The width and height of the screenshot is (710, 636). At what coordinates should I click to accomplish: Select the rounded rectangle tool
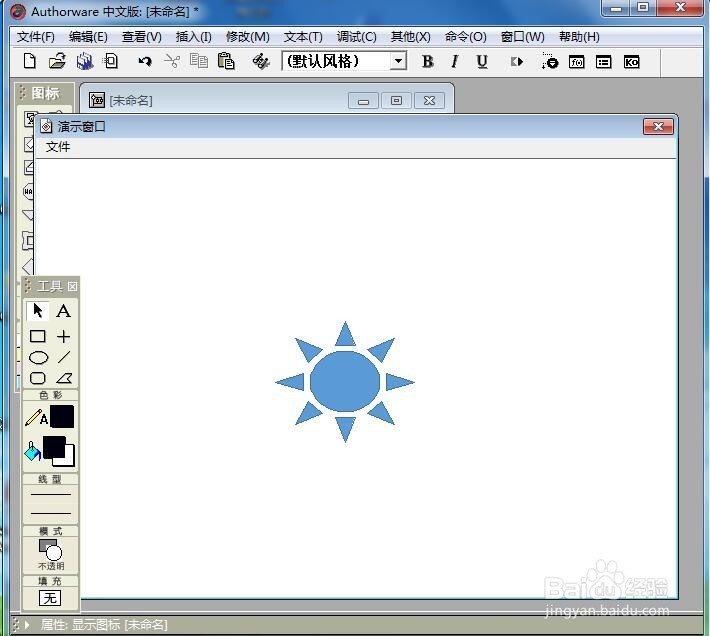pos(38,378)
